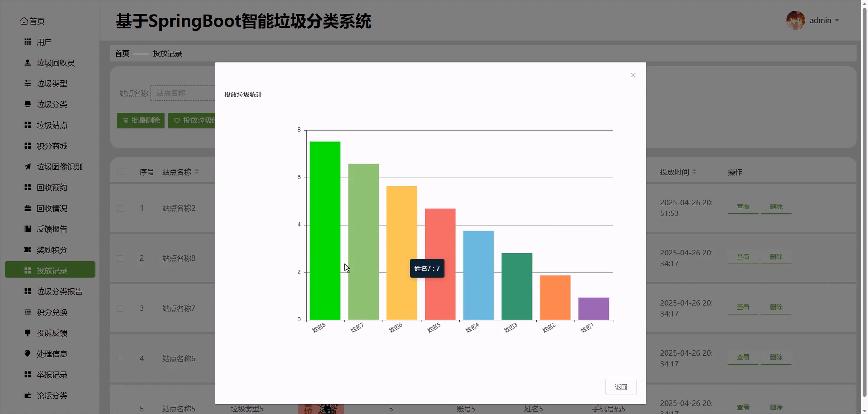Check the row checkbox for 站点名称7
Viewport: 868px width, 414px height.
120,309
